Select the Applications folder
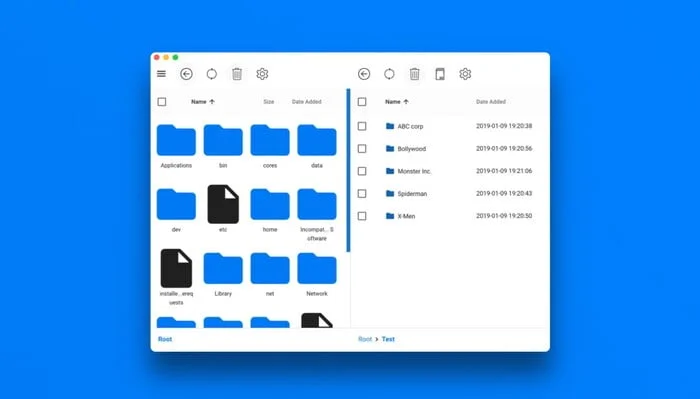Screen dimensions: 700x399 [176, 140]
